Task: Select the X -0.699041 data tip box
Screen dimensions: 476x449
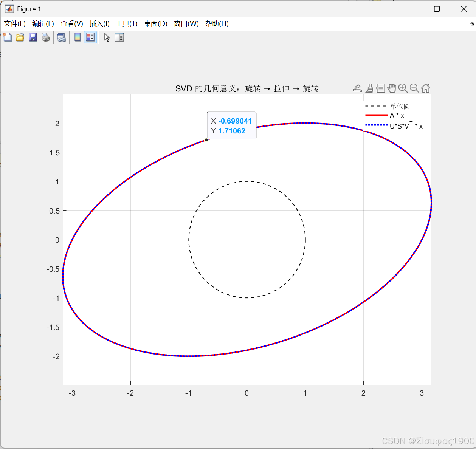Action: click(x=231, y=126)
